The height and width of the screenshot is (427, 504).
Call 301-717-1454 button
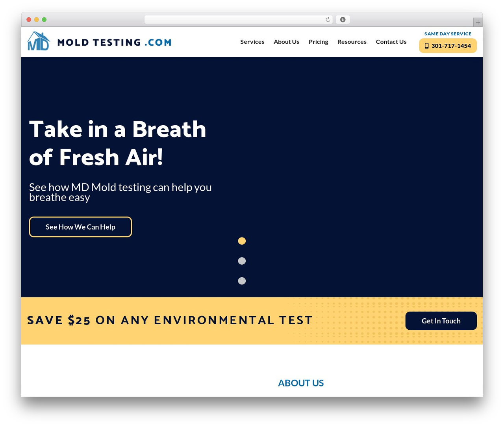pyautogui.click(x=448, y=46)
